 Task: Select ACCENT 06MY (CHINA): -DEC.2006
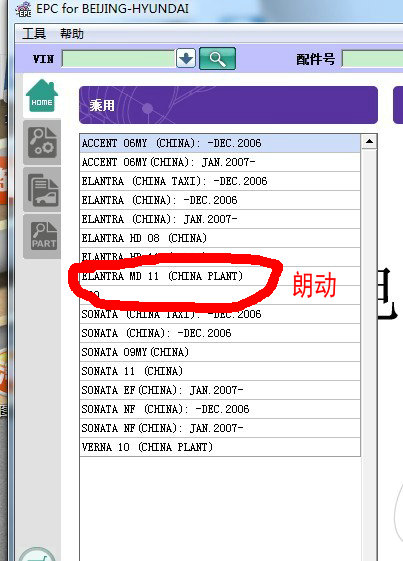click(x=220, y=143)
